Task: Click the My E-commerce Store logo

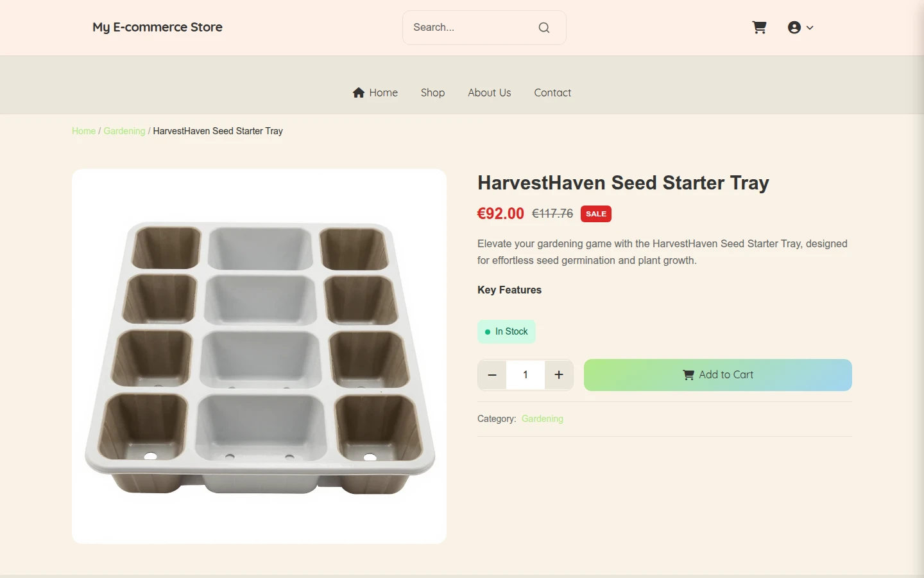Action: (157, 27)
